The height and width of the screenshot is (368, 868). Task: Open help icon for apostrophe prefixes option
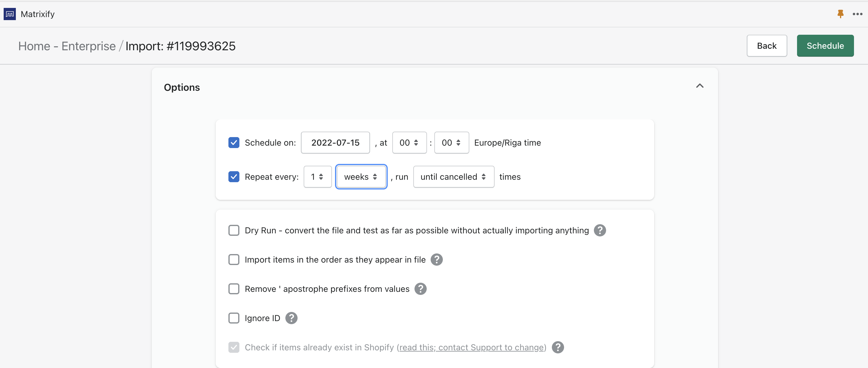pyautogui.click(x=420, y=289)
